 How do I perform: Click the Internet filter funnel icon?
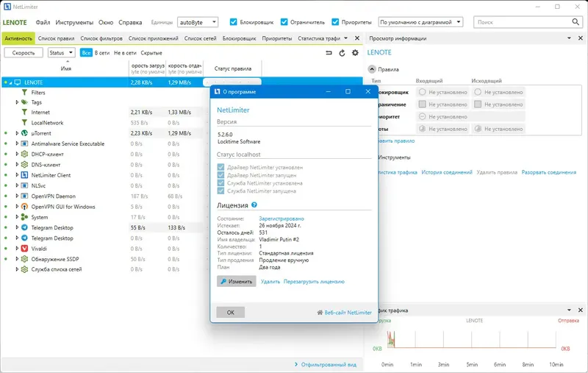pyautogui.click(x=24, y=113)
